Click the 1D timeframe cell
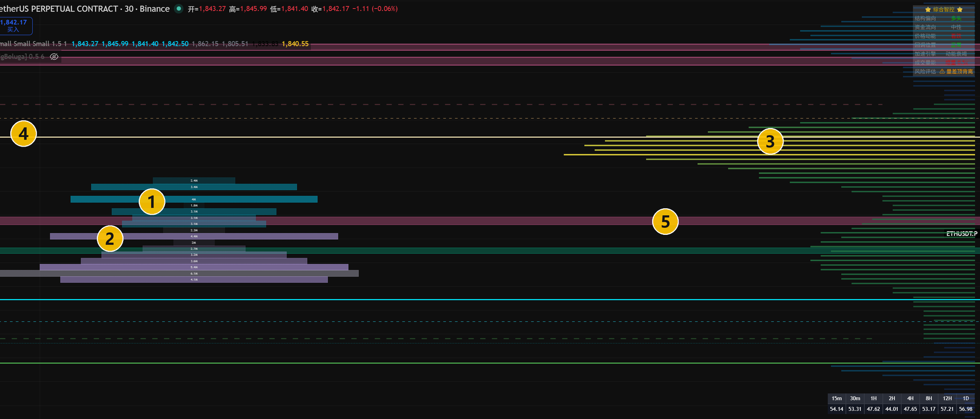This screenshot has height=419, width=980. tap(966, 398)
